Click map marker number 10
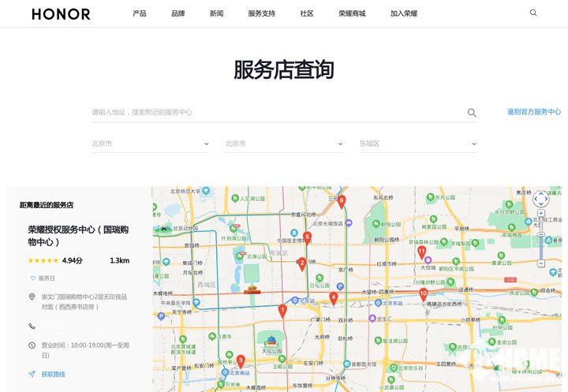This screenshot has width=568, height=392. coord(424,293)
